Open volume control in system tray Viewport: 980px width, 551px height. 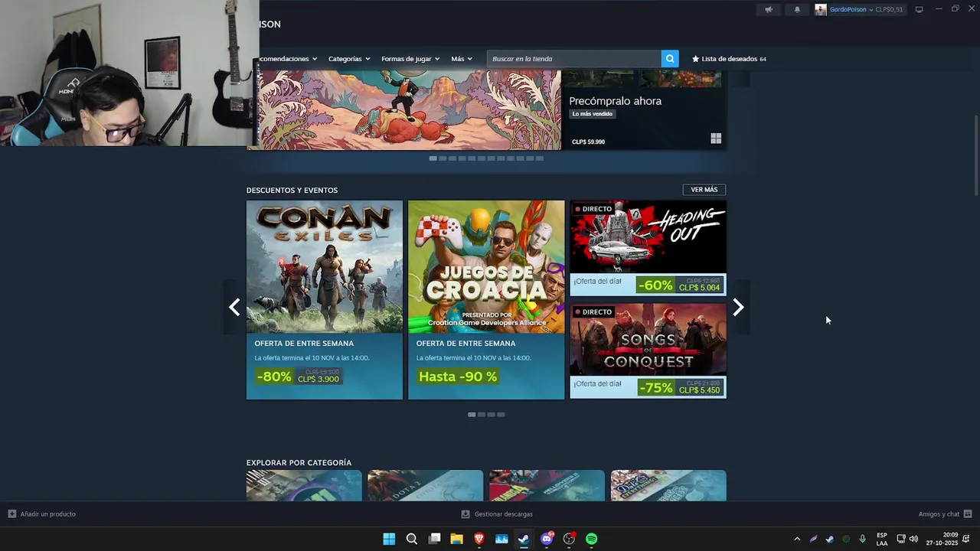[x=913, y=539]
